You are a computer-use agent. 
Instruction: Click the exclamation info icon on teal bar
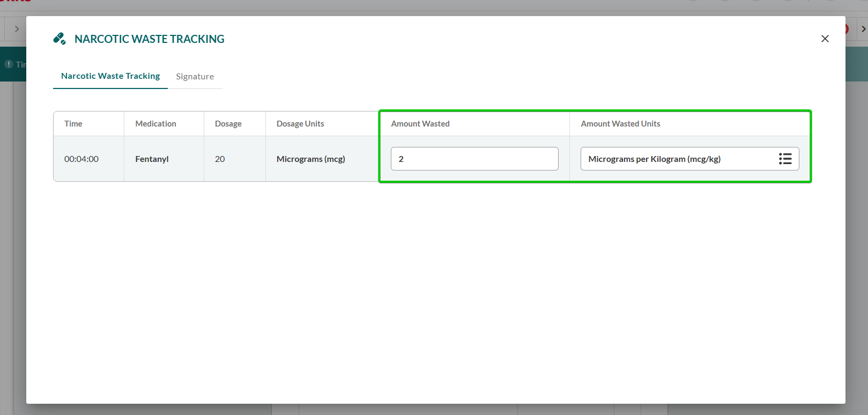point(9,64)
